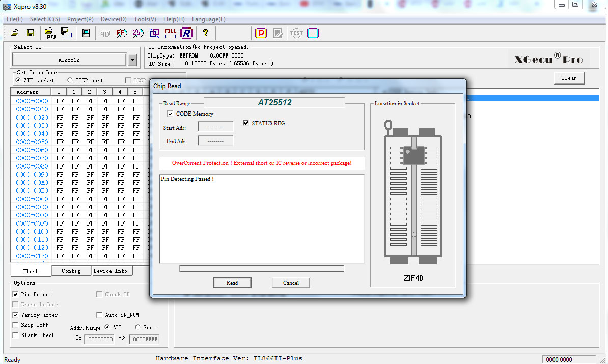Select the ICSP port radio button
Viewport: 608px width, 364px height.
coord(70,80)
